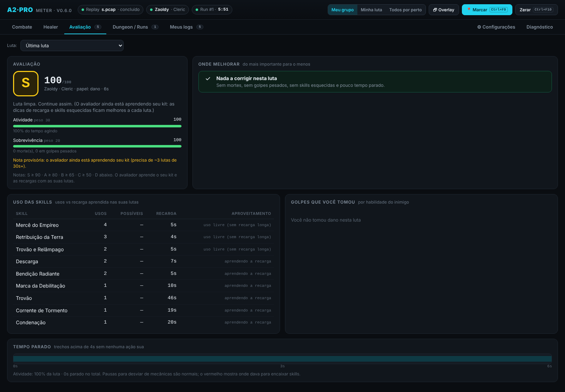Image resolution: width=565 pixels, height=392 pixels.
Task: Click the Aproveitamento column header
Action: (x=251, y=213)
